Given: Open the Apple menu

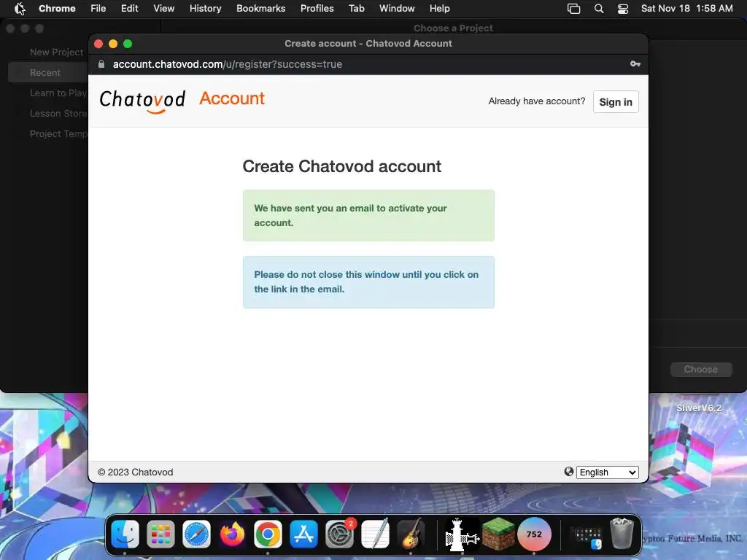Looking at the screenshot, I should point(19,9).
